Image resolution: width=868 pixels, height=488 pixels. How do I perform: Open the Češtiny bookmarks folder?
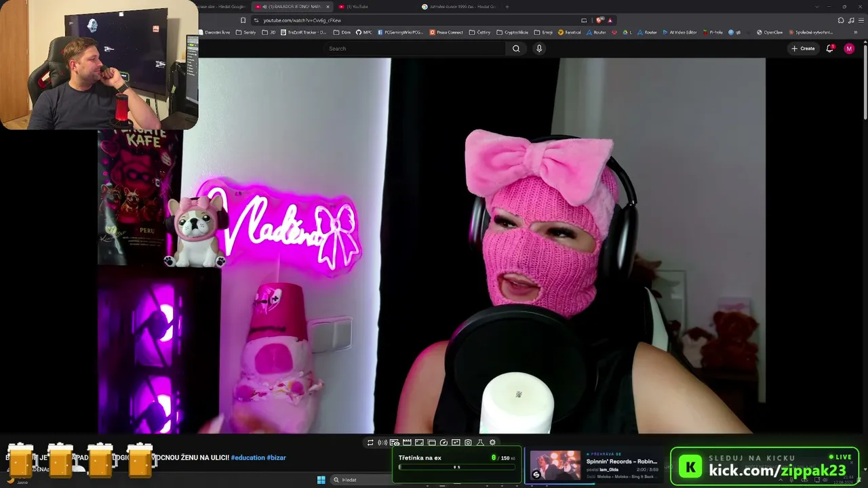(x=481, y=33)
